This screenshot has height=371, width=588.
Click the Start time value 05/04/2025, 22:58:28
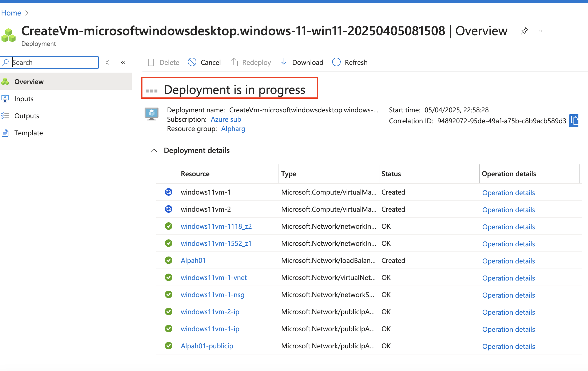456,110
